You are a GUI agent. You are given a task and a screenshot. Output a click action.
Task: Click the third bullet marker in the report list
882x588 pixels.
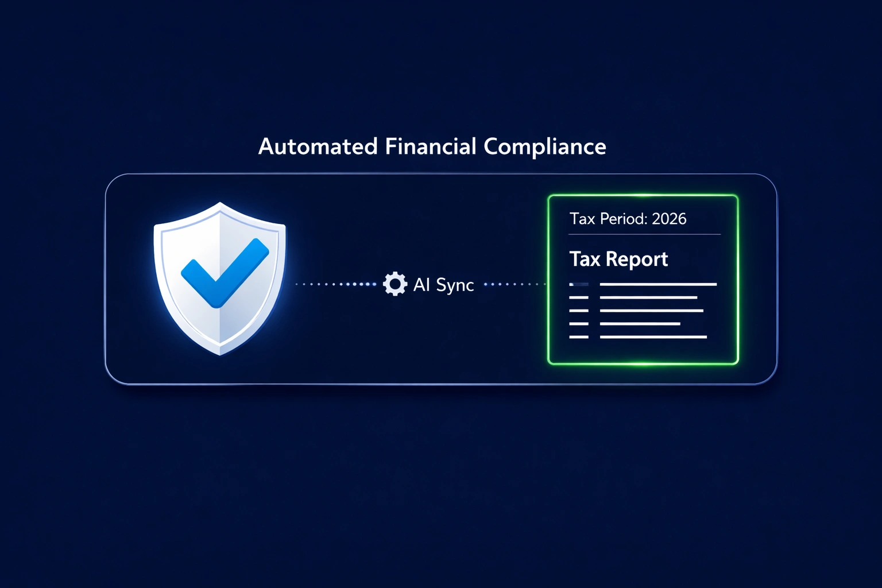point(578,310)
